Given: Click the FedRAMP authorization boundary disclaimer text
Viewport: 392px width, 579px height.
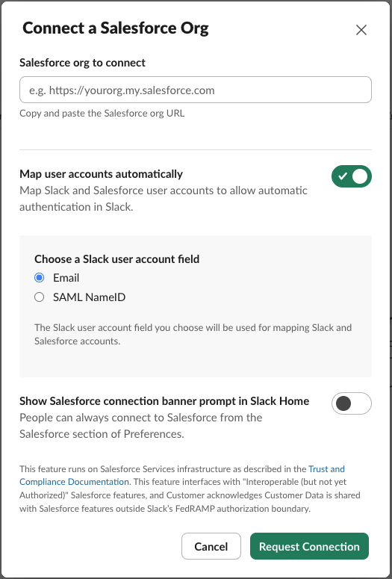Looking at the screenshot, I should [190, 489].
